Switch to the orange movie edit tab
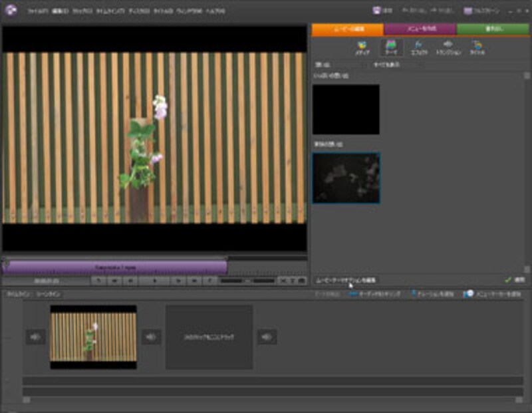 (x=347, y=29)
